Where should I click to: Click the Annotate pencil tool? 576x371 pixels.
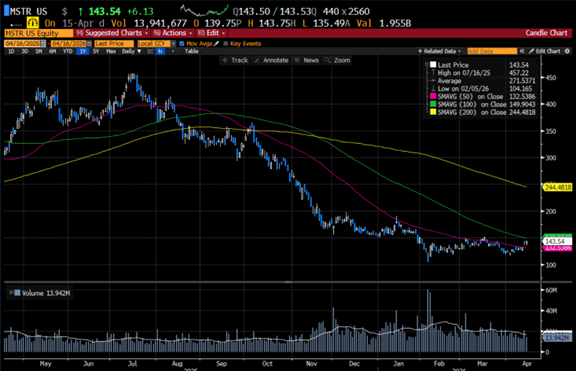pos(271,60)
